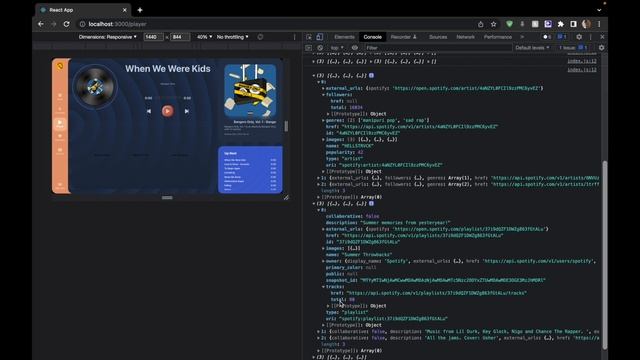
Task: Open the Recorder tab
Action: coord(403,37)
